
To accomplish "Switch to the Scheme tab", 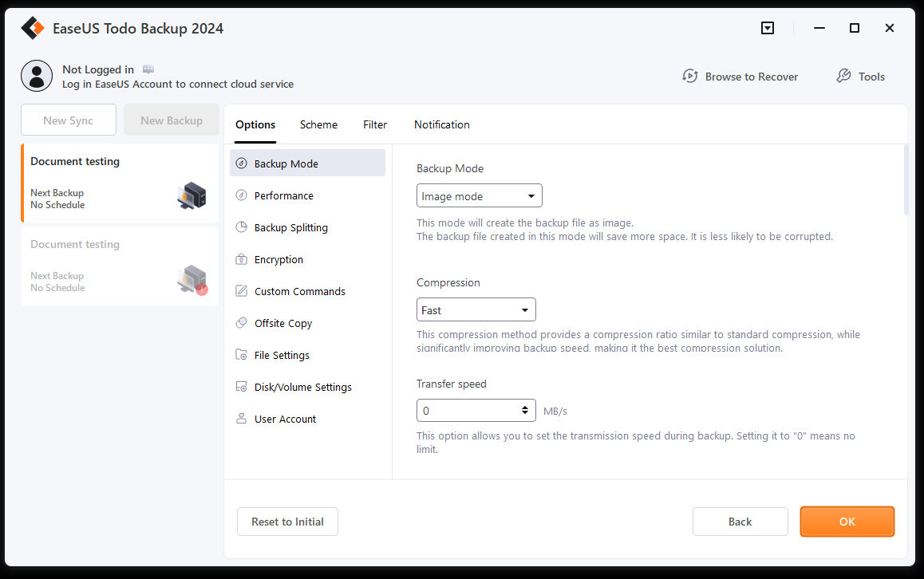I will (x=318, y=124).
